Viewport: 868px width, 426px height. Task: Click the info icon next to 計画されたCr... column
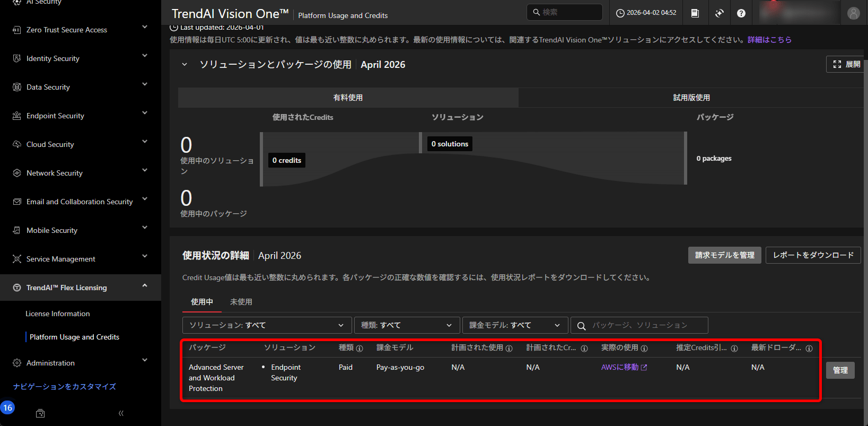(584, 349)
